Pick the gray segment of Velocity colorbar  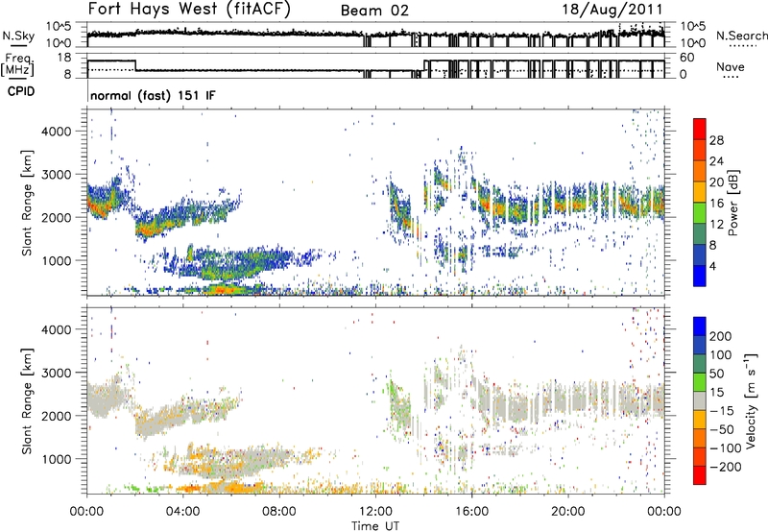click(700, 400)
